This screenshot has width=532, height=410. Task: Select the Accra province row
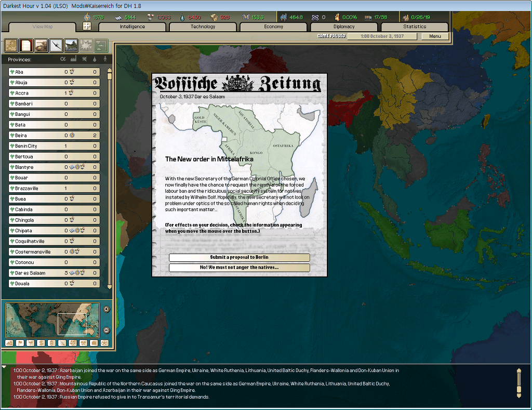click(54, 93)
